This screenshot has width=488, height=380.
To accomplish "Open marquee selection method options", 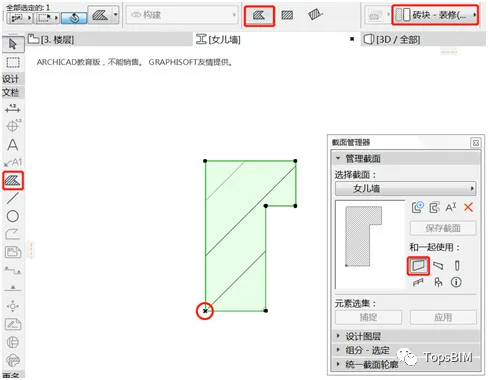I will [47, 18].
